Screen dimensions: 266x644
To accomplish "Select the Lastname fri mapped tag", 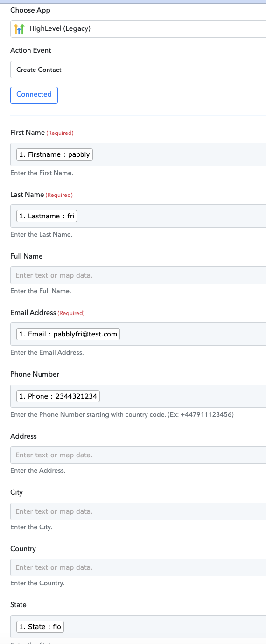I will pos(47,216).
